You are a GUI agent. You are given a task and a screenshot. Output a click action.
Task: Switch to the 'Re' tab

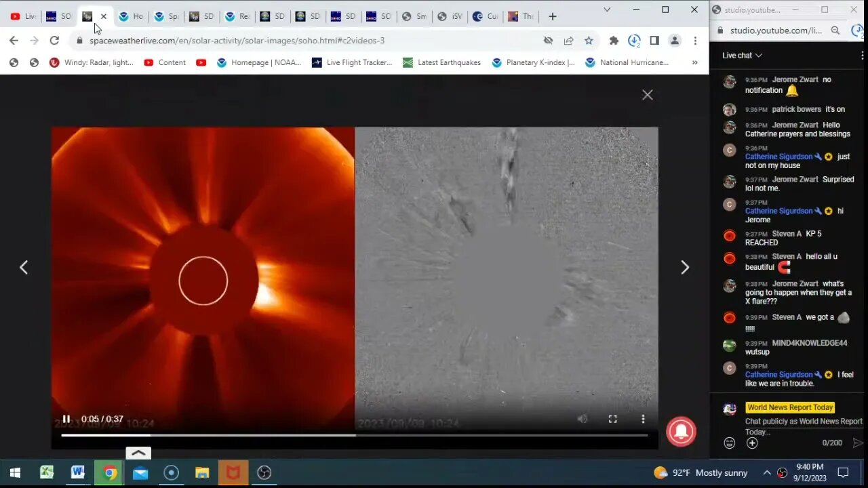point(237,16)
